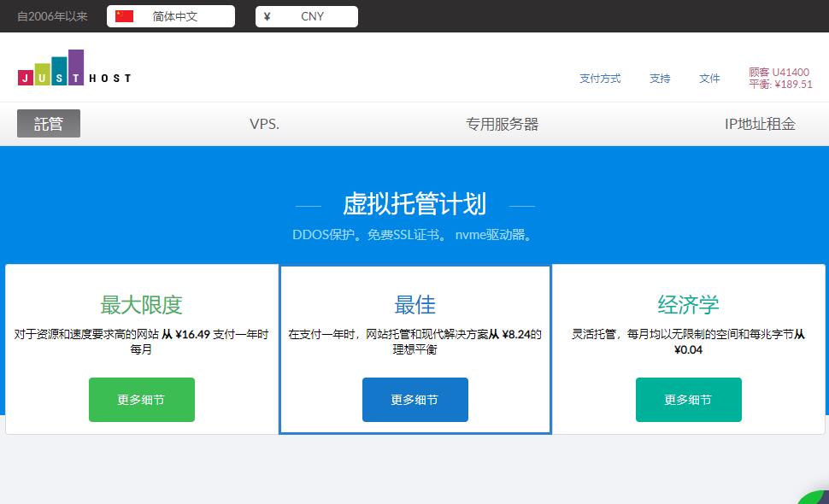The width and height of the screenshot is (829, 504).
Task: Open customer account U41400
Action: click(x=779, y=73)
